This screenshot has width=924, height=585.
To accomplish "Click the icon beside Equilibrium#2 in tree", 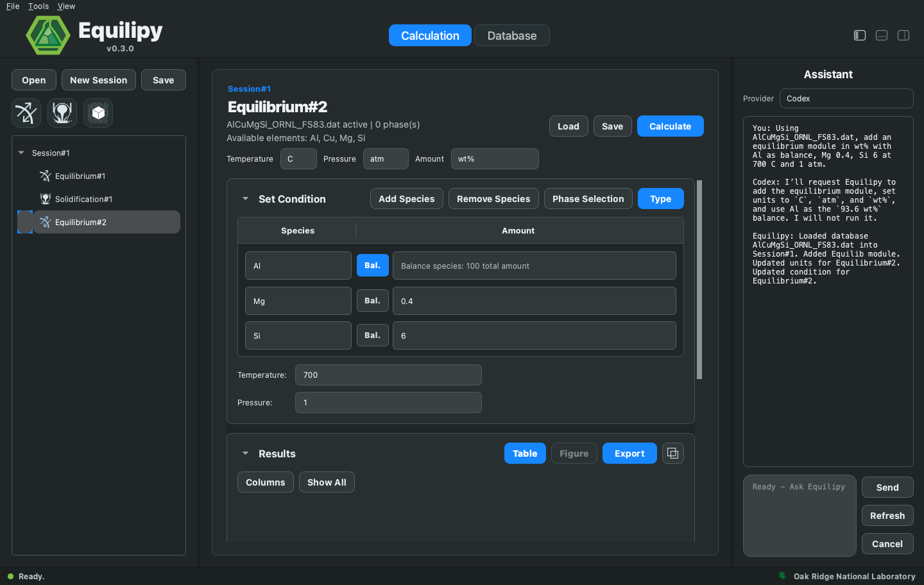I will [x=45, y=222].
